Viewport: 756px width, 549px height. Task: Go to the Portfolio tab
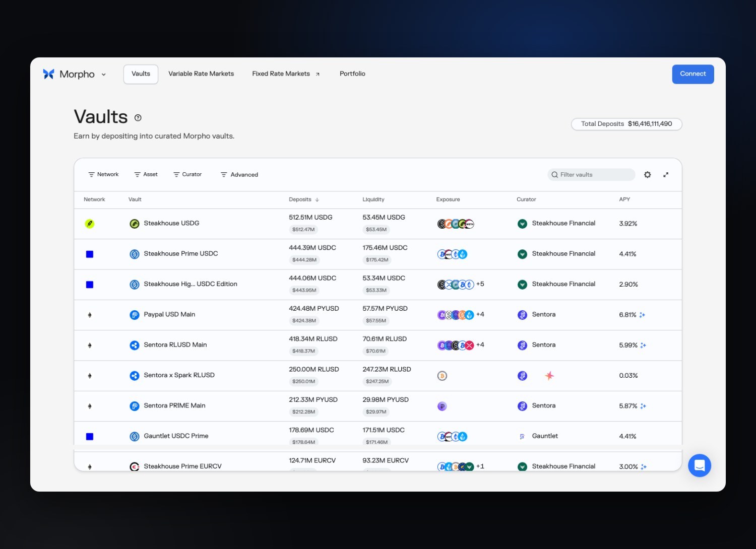pyautogui.click(x=352, y=74)
